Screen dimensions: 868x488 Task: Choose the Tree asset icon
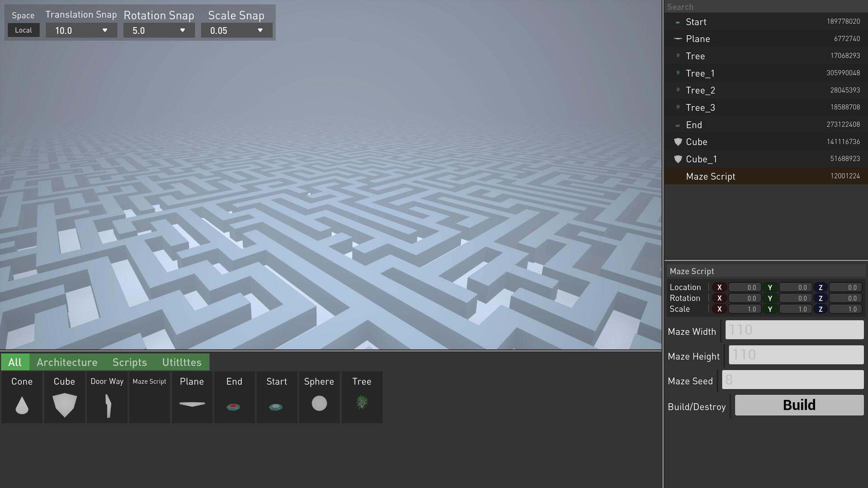tap(362, 402)
